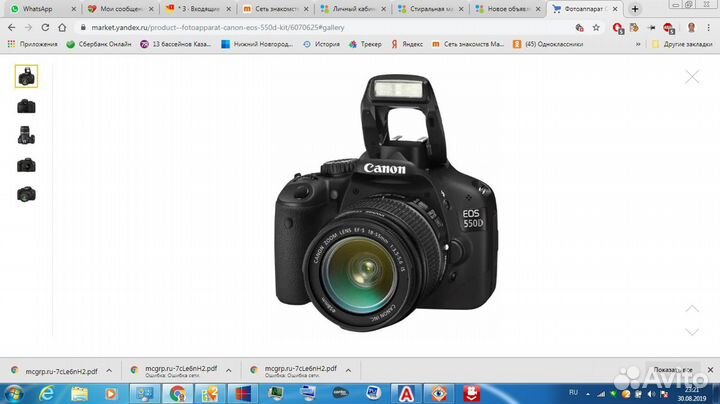This screenshot has height=404, width=720.
Task: Open the (45) Одноклассники bookmark
Action: (548, 44)
